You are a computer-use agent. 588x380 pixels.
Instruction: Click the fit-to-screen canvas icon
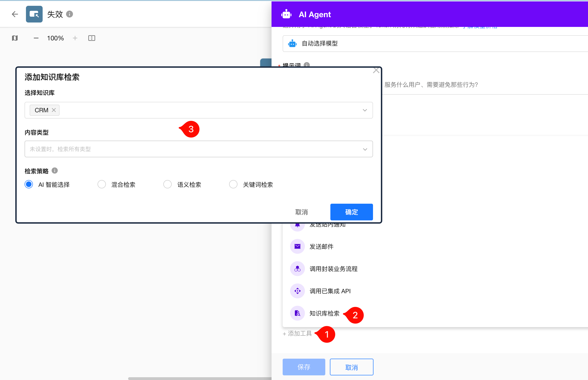point(92,38)
